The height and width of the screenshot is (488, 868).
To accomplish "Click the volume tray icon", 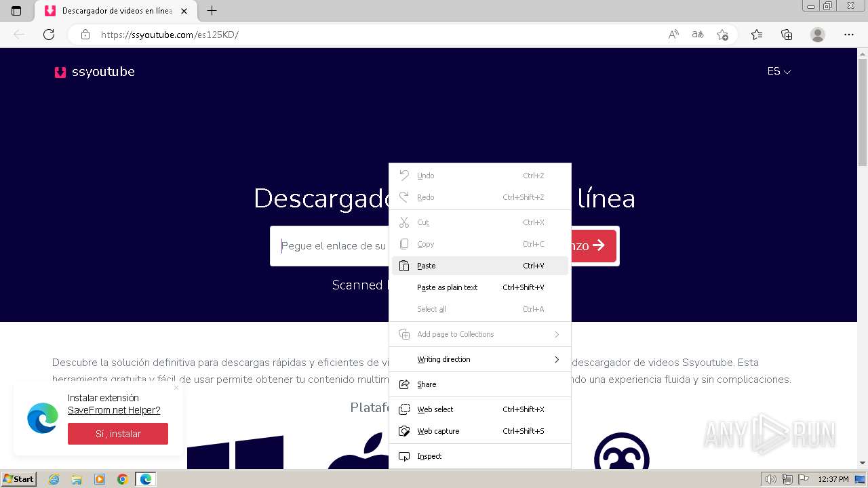I will [771, 479].
